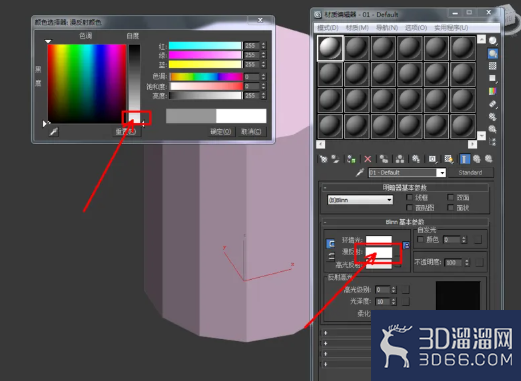Click the Sample Type sphere icon
The height and width of the screenshot is (381, 521).
tap(493, 41)
